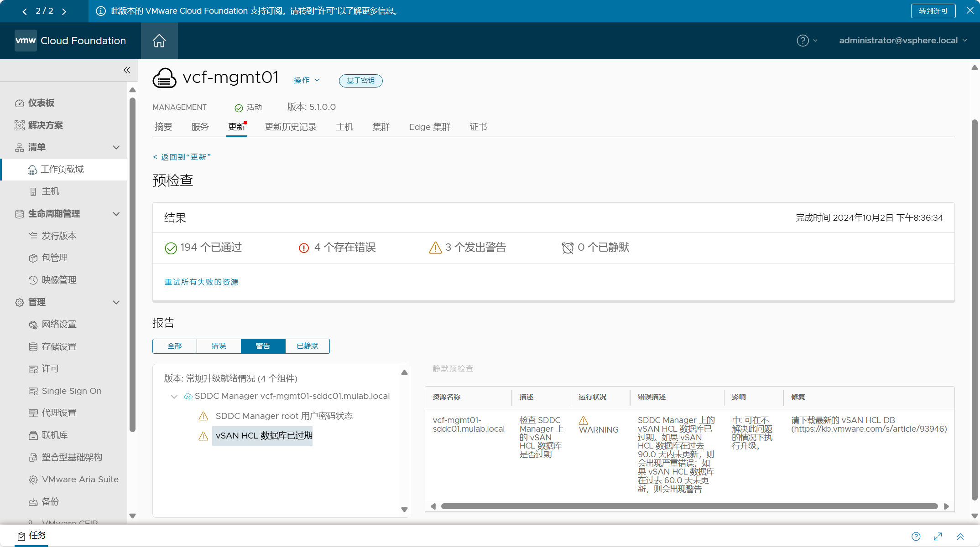Click the red error count icon
This screenshot has width=980, height=547.
304,248
